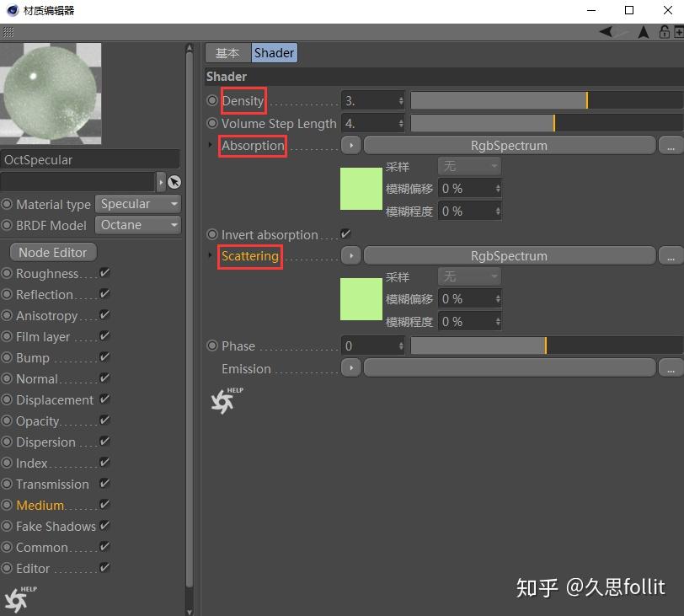684x616 pixels.
Task: Select the Shader tab
Action: click(x=274, y=52)
